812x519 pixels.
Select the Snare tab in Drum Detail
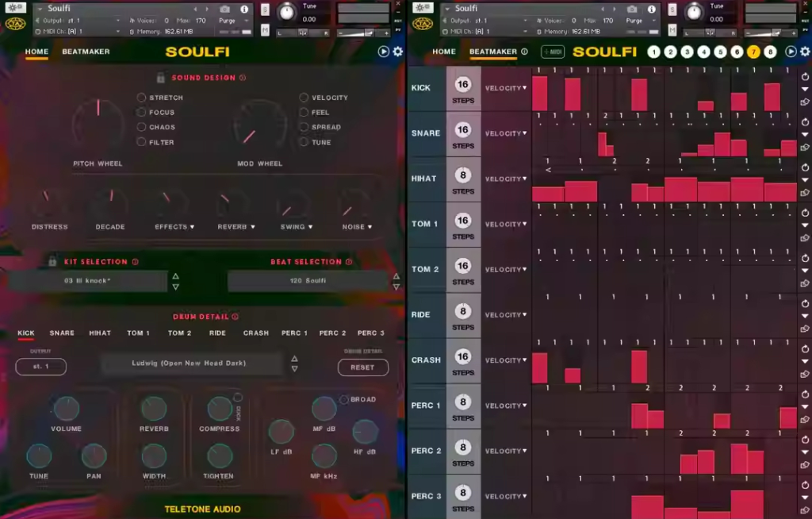[x=62, y=333]
